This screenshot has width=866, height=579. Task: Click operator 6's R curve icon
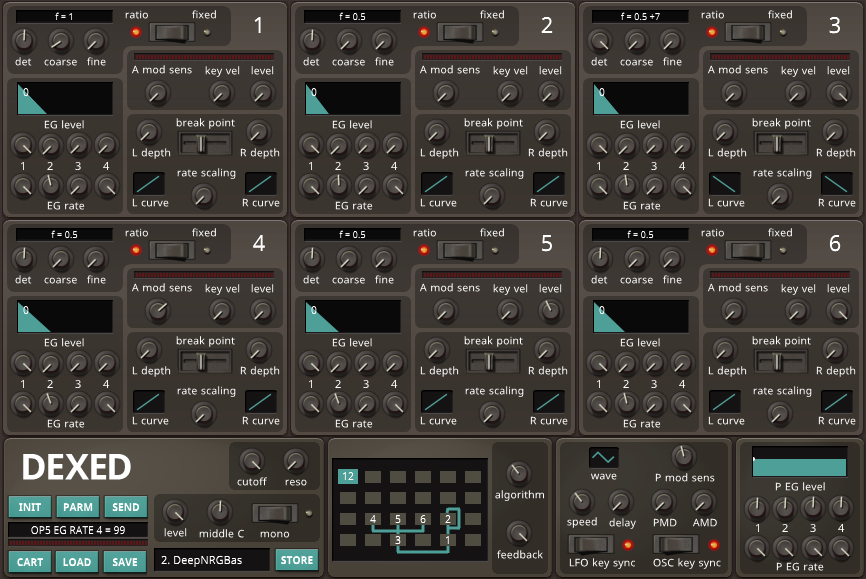coord(837,402)
